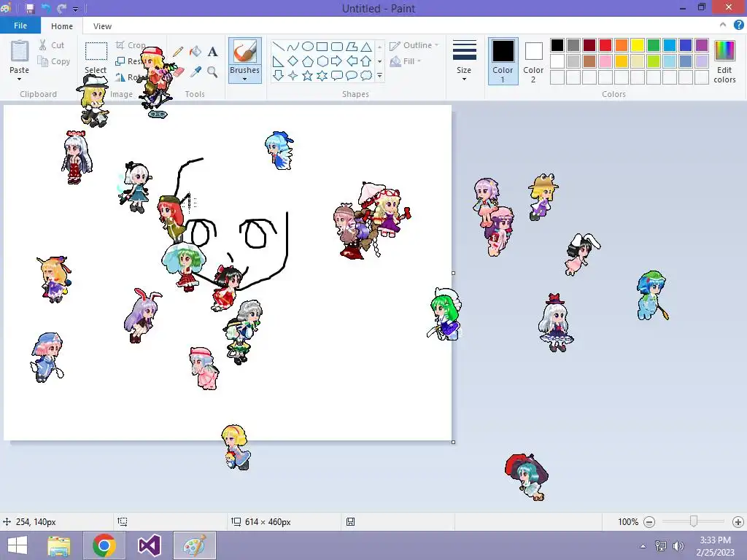
Task: Click the Save icon in the title bar
Action: click(30, 8)
